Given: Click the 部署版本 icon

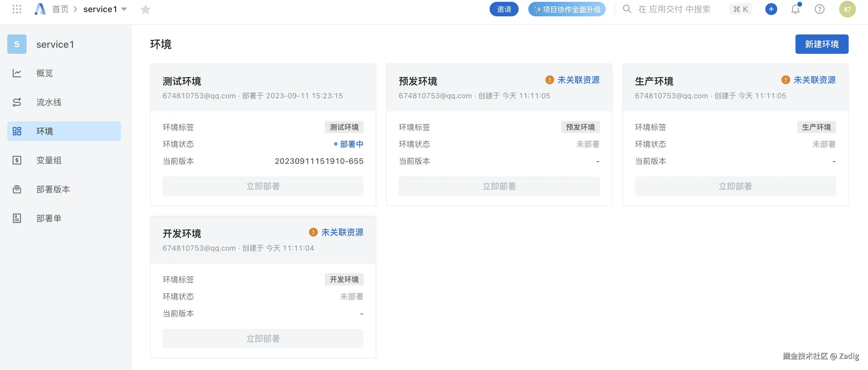Looking at the screenshot, I should point(17,189).
